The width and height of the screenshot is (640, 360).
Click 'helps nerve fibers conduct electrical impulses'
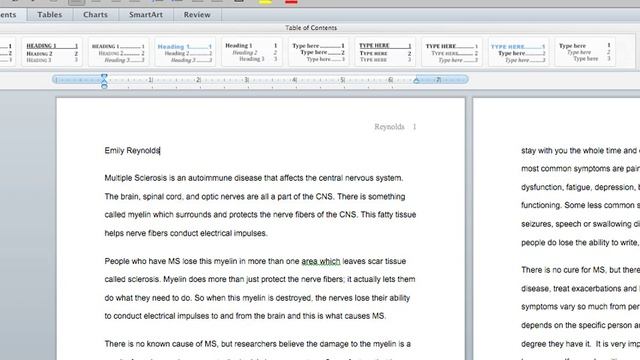(186, 233)
